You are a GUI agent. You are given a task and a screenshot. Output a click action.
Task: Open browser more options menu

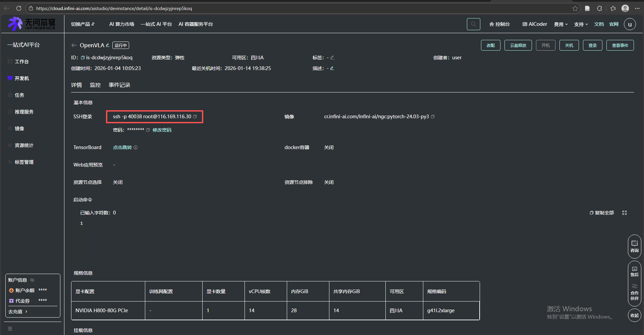[x=637, y=8]
